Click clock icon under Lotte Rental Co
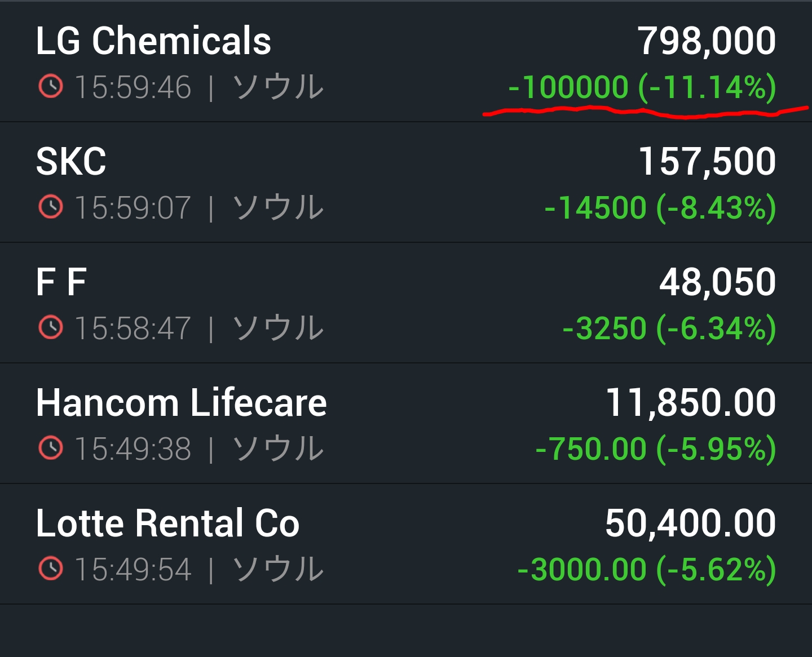 (x=51, y=569)
